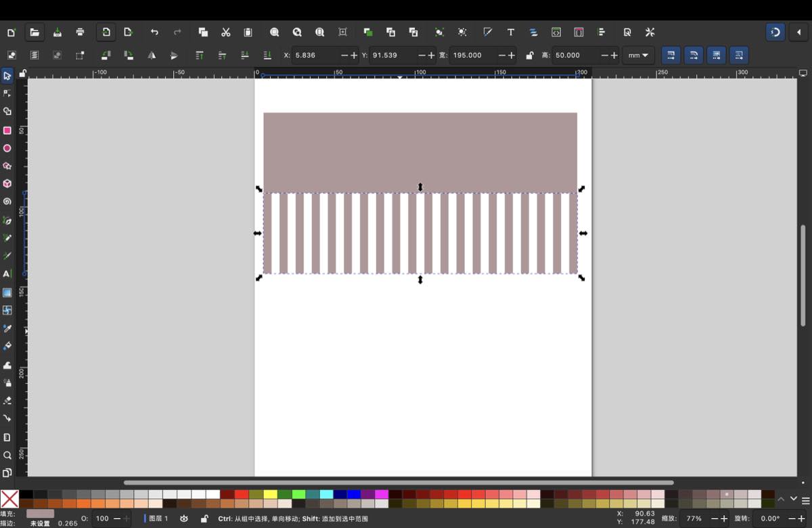Toggle width/height ratio lock
This screenshot has height=528, width=812.
pos(529,56)
